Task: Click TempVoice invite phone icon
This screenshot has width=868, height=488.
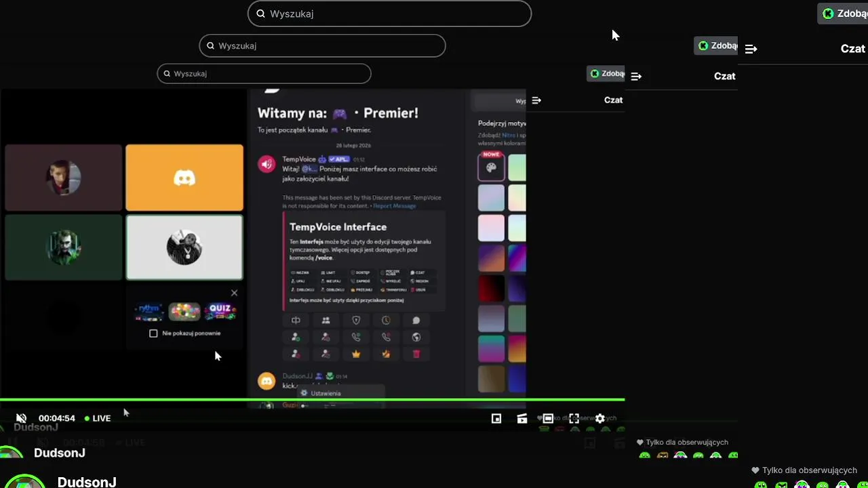Action: [x=356, y=337]
